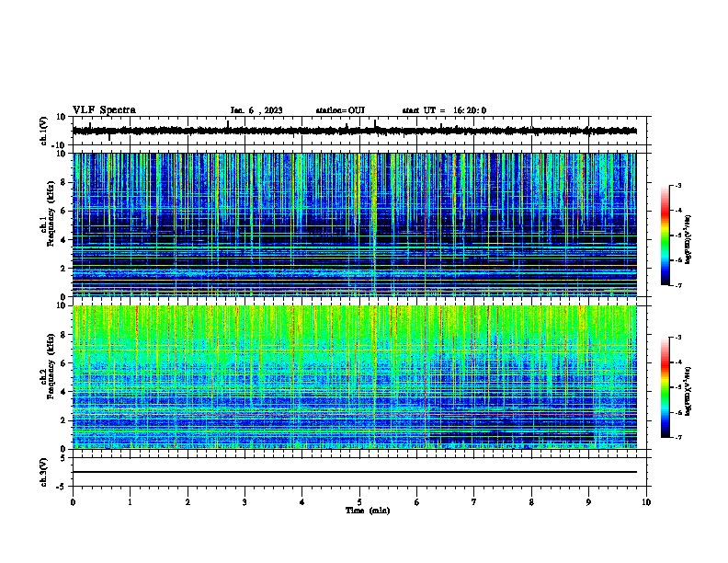Click the log(PSD) label beside ch.2 color scale
This screenshot has height=563, width=728.
click(x=688, y=391)
